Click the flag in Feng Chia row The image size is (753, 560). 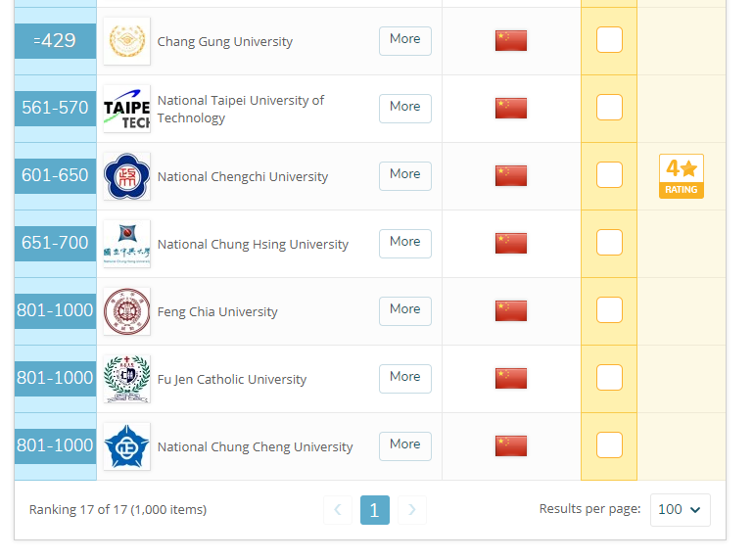coord(511,310)
